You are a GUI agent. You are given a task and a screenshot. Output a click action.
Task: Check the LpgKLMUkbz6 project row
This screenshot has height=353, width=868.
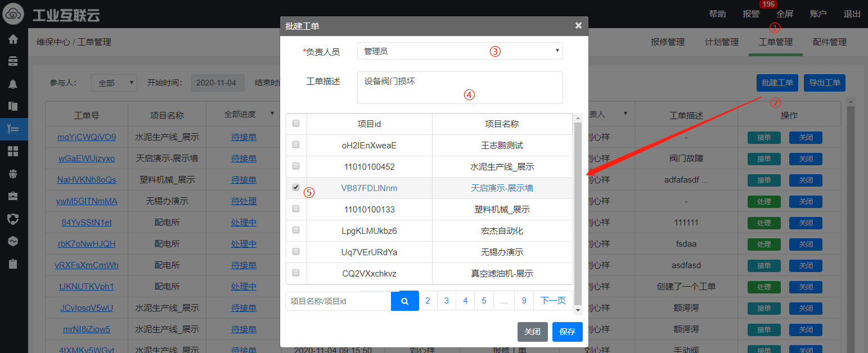[296, 230]
